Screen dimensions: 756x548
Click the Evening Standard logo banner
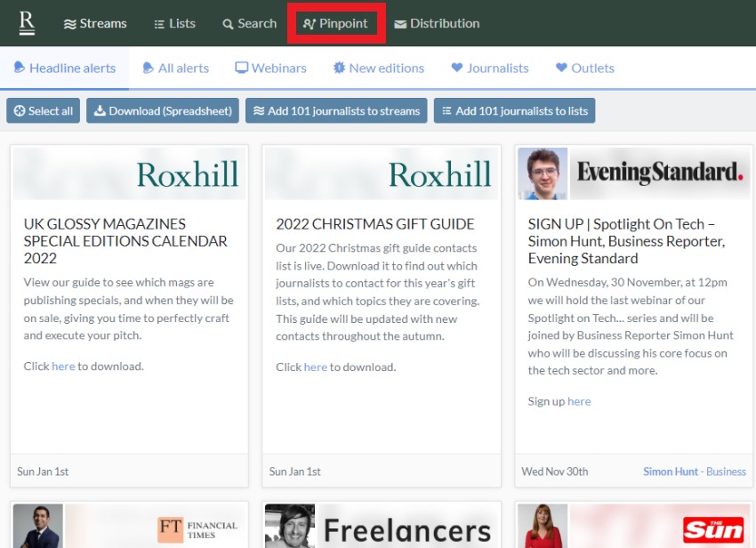tap(660, 173)
